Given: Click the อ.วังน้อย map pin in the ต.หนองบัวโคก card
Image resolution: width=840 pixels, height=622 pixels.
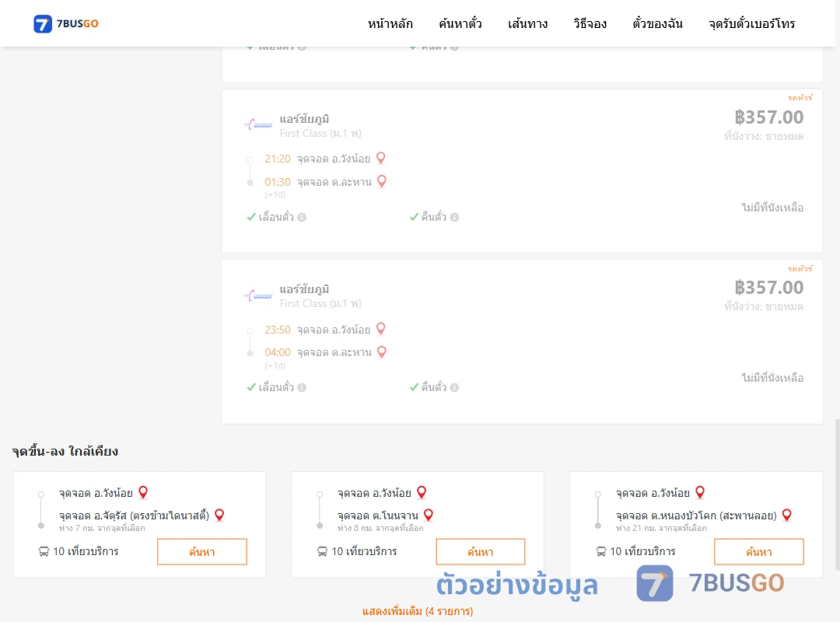Looking at the screenshot, I should point(700,492).
